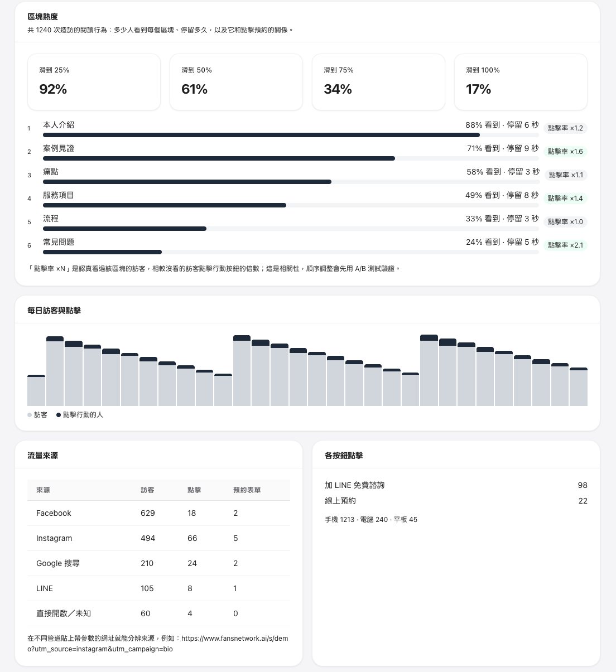Viewport: 616px width, 672px height.
Task: Click 58% 看到 · 停留 3 秒 text
Action: [503, 172]
